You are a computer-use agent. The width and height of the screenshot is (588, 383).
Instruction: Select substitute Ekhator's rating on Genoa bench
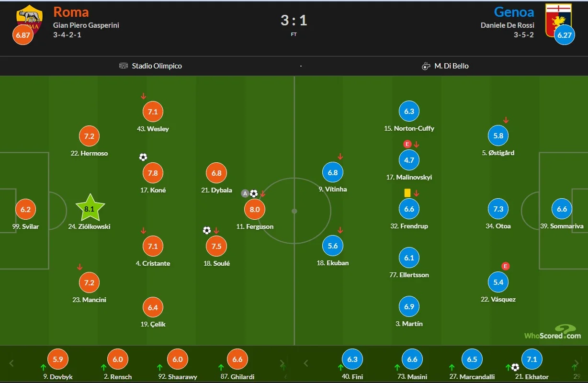pyautogui.click(x=531, y=359)
